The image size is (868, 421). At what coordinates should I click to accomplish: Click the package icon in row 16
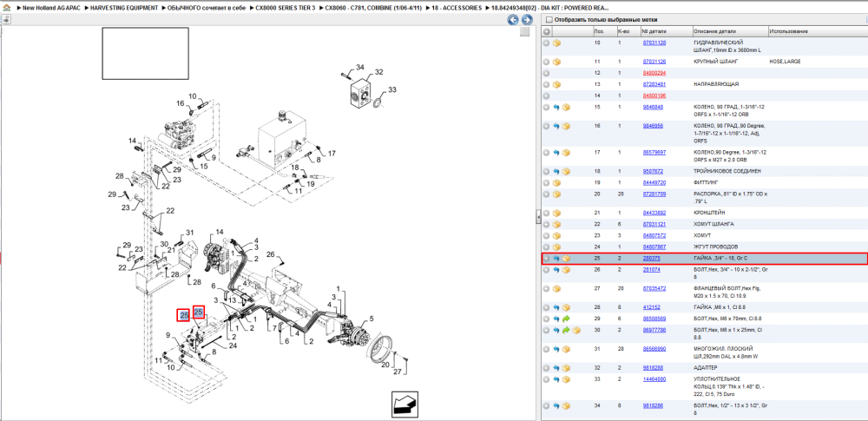pos(566,126)
